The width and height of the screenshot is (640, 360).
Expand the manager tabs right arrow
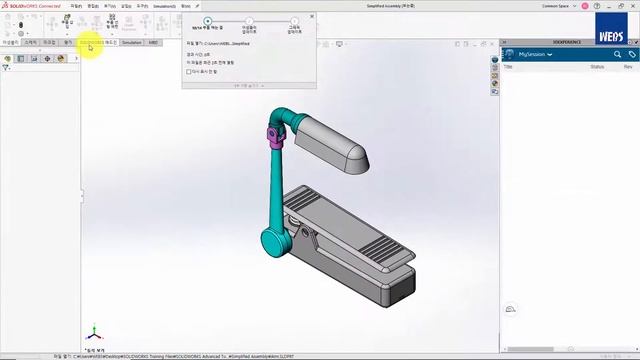(76, 59)
